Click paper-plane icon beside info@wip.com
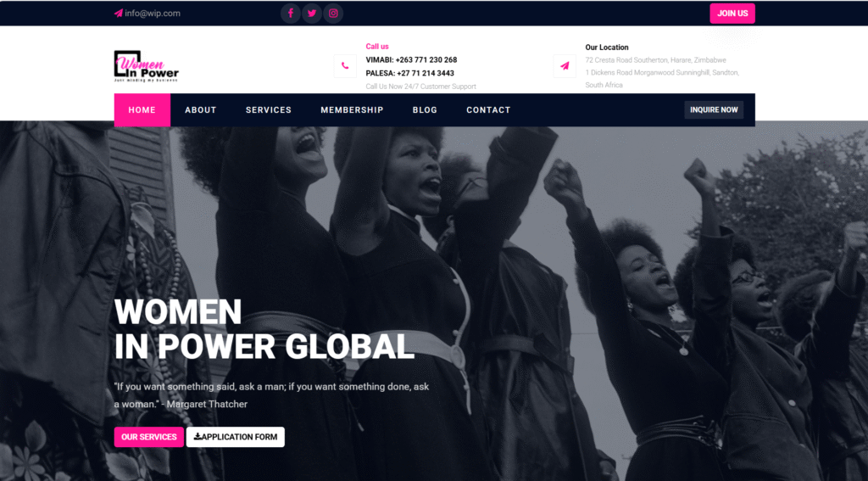The image size is (868, 481). click(119, 14)
